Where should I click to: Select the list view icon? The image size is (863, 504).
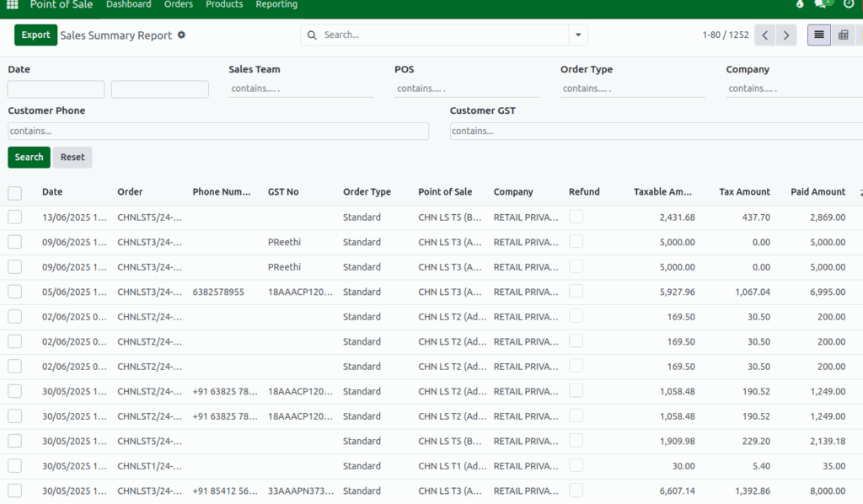tap(819, 35)
